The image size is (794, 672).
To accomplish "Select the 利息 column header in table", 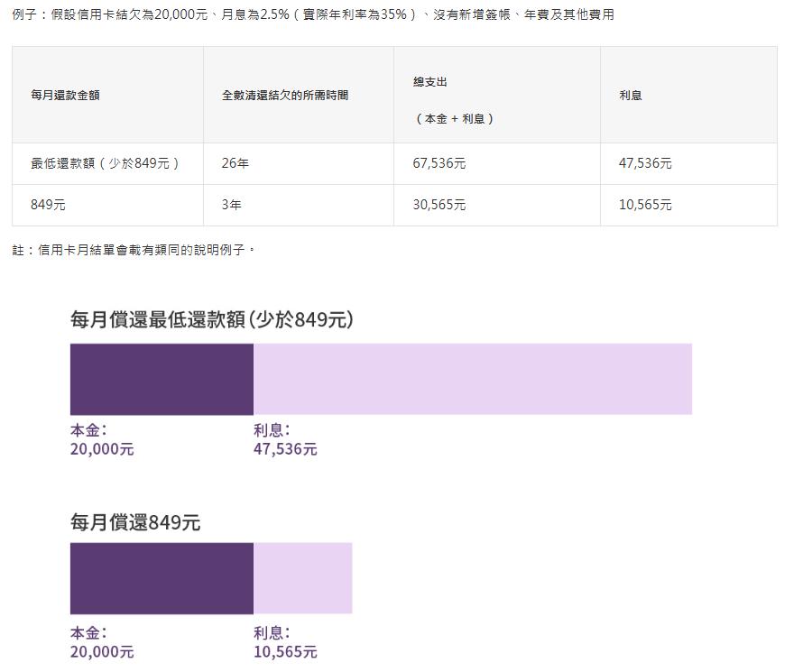I will click(688, 95).
